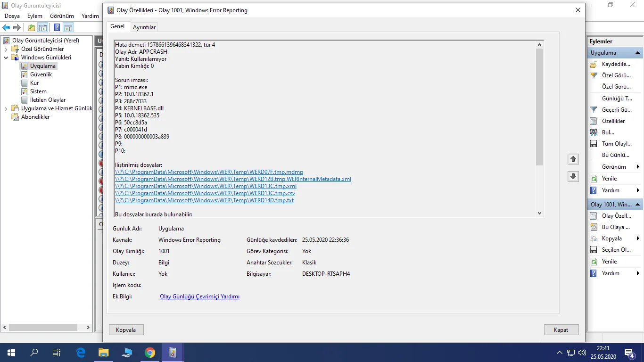644x362 pixels.
Task: Open the WERD07F.tmp.mdmp file link
Action: [209, 172]
